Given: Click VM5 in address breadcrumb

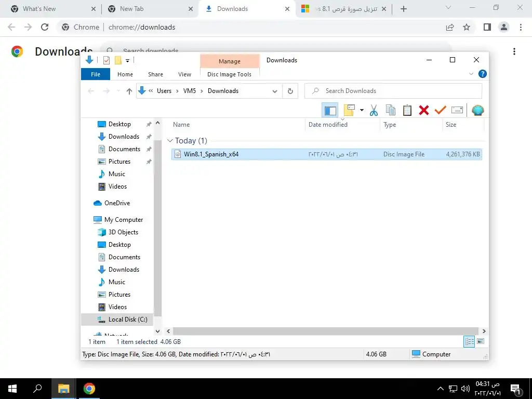Looking at the screenshot, I should click(190, 91).
